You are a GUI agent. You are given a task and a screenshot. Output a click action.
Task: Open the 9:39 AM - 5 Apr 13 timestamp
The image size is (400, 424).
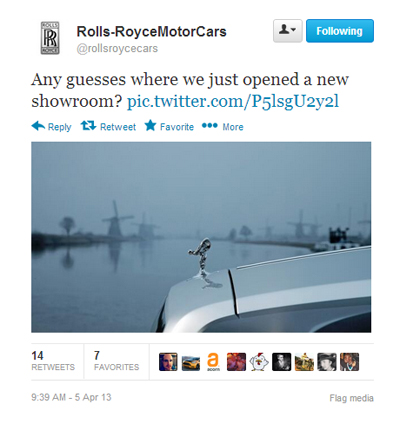pos(71,397)
